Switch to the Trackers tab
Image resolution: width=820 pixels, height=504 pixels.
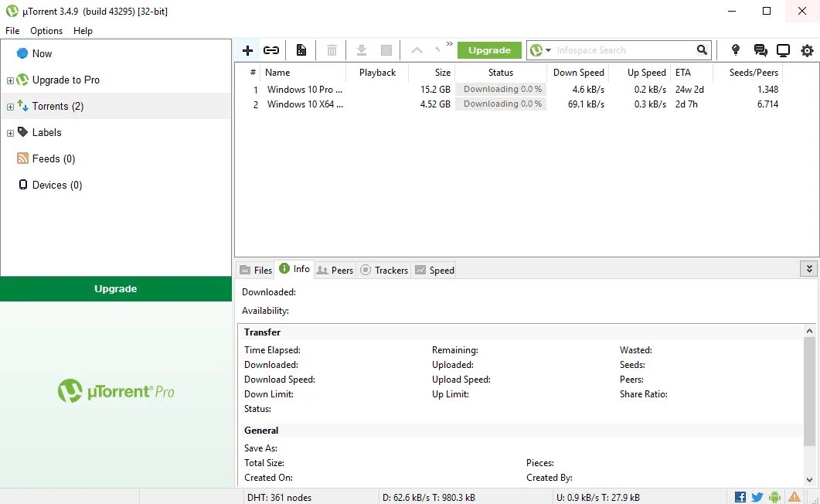[384, 271]
